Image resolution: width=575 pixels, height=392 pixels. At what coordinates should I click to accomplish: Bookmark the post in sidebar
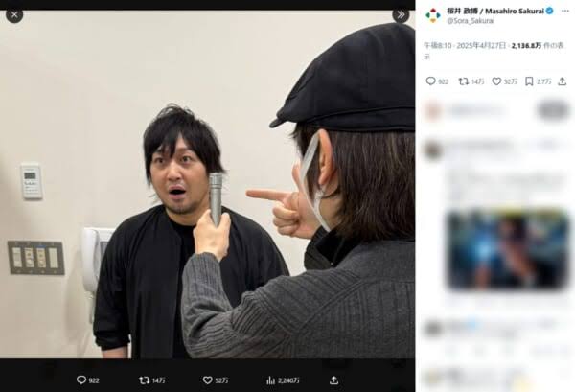click(x=529, y=81)
